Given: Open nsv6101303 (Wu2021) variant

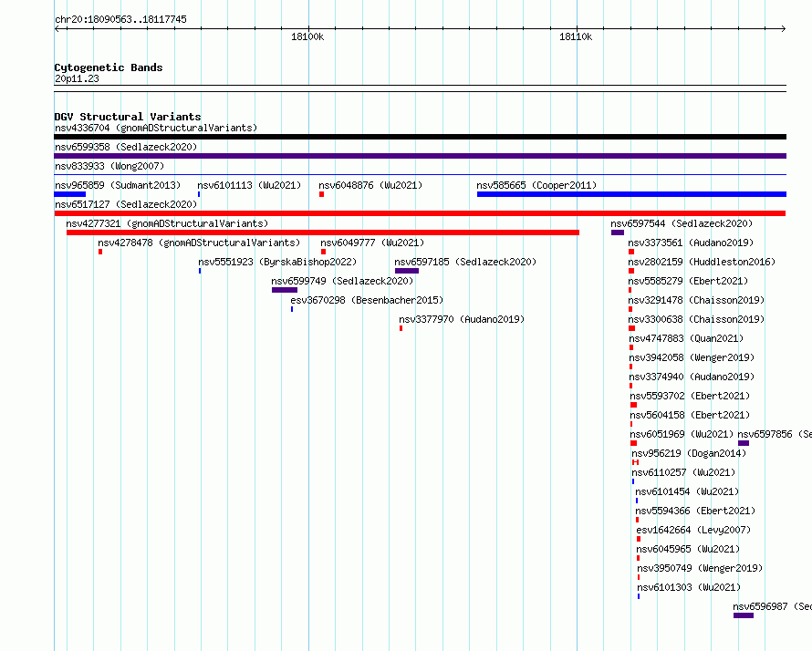Looking at the screenshot, I should point(689,587).
